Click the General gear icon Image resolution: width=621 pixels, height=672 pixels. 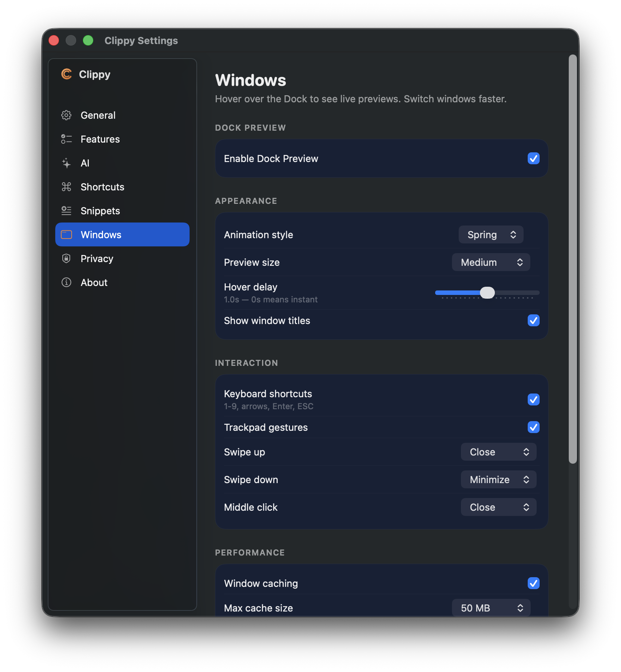pos(66,115)
